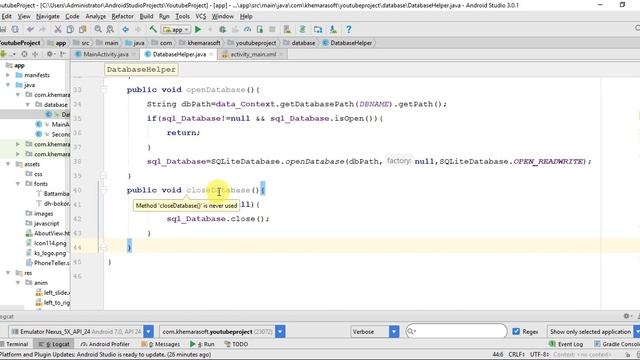Collapse the anim folder arrow

point(18,282)
